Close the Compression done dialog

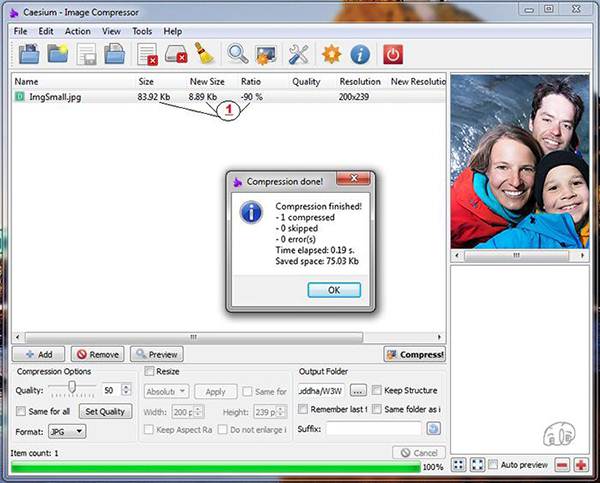tap(354, 178)
